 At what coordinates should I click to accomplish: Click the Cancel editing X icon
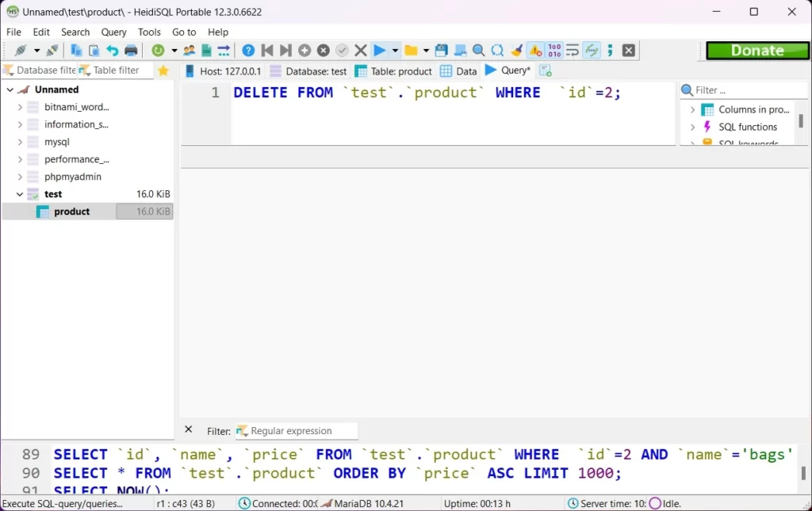(x=361, y=50)
